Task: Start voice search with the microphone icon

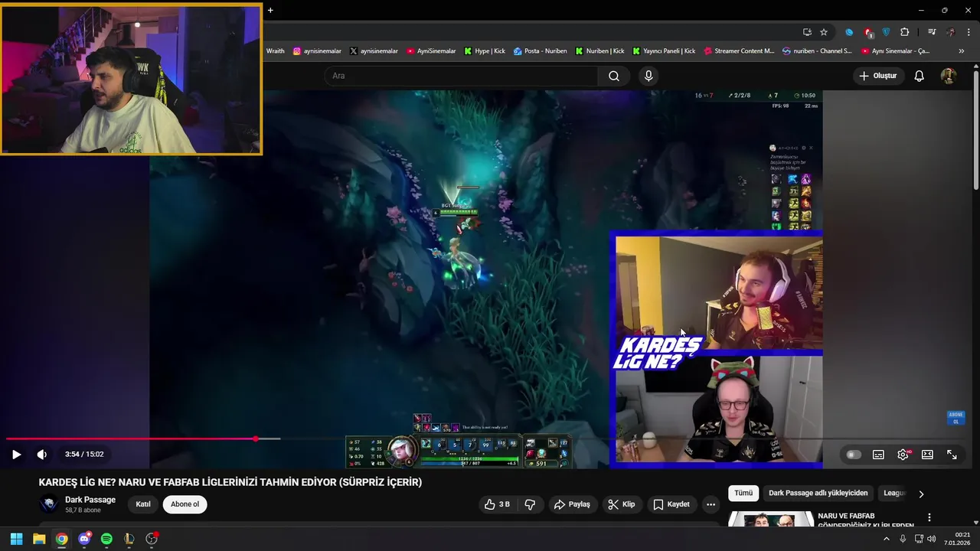Action: pos(648,76)
